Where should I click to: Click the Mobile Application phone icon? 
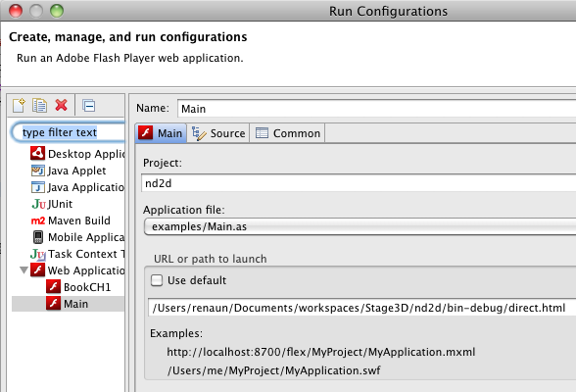coord(38,237)
